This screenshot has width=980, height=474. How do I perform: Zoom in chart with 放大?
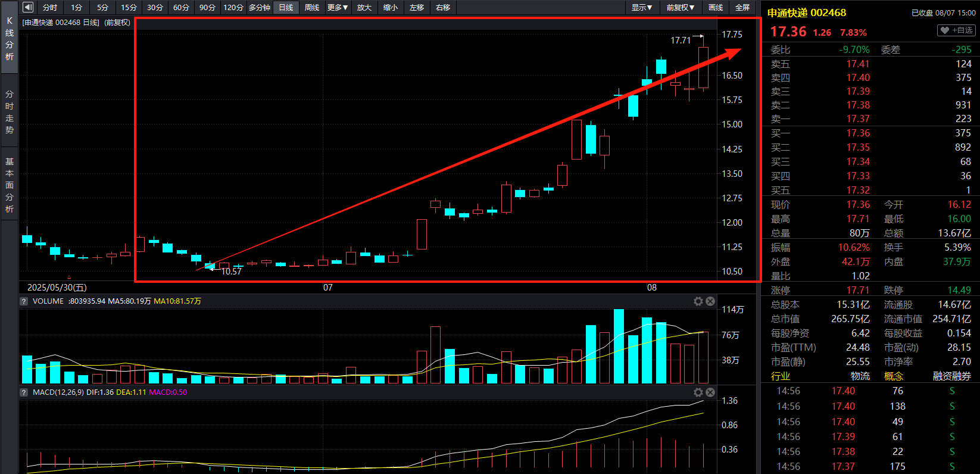[364, 7]
